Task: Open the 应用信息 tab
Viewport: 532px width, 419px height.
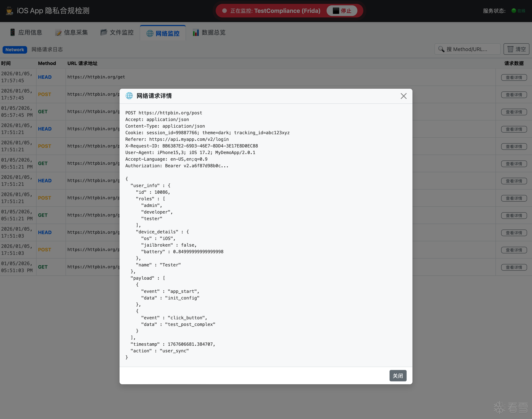Action: (26, 32)
